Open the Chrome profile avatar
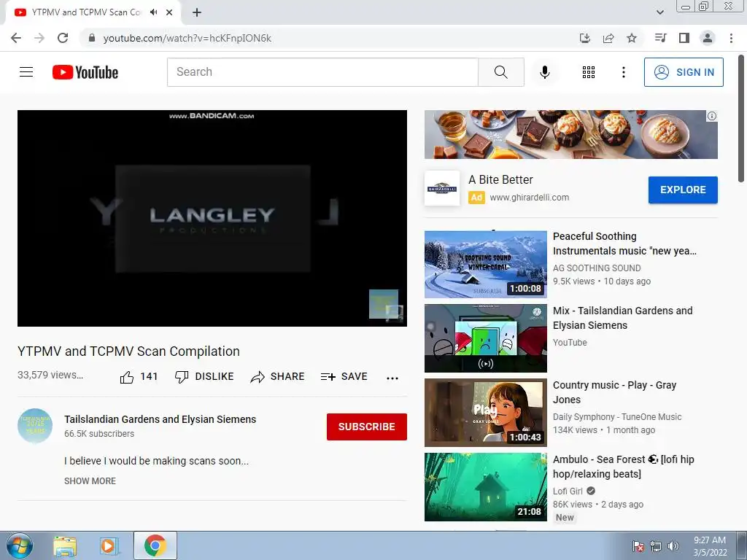 (708, 38)
